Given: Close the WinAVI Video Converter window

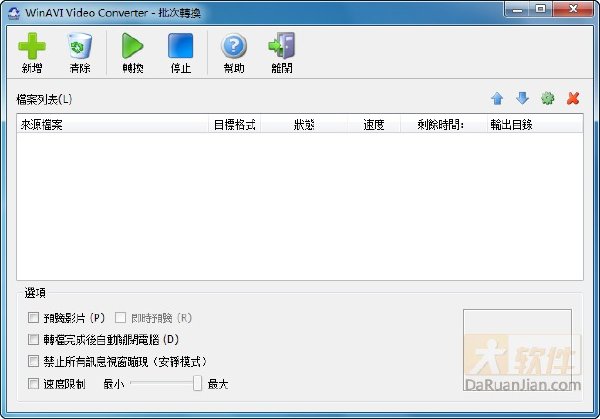Looking at the screenshot, I should pyautogui.click(x=573, y=9).
